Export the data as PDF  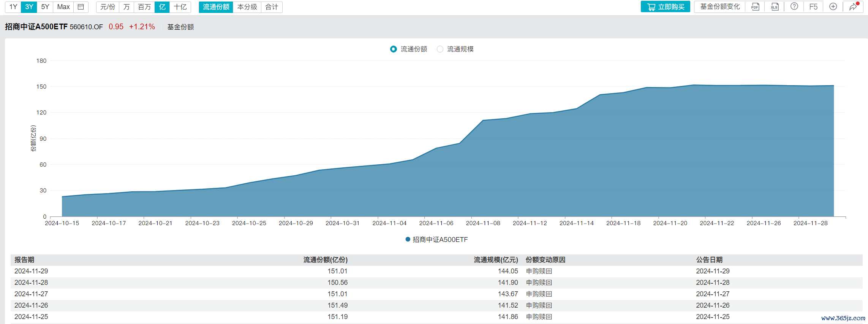(755, 7)
